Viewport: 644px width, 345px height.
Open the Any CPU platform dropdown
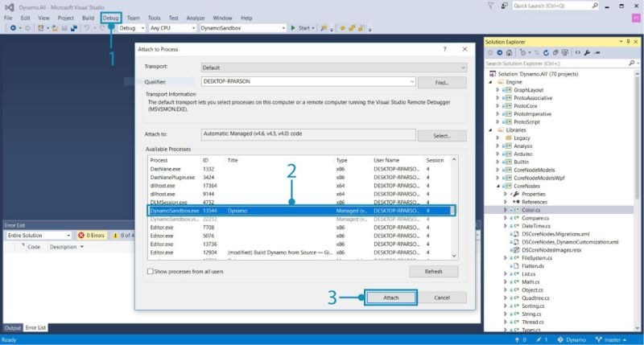(193, 28)
